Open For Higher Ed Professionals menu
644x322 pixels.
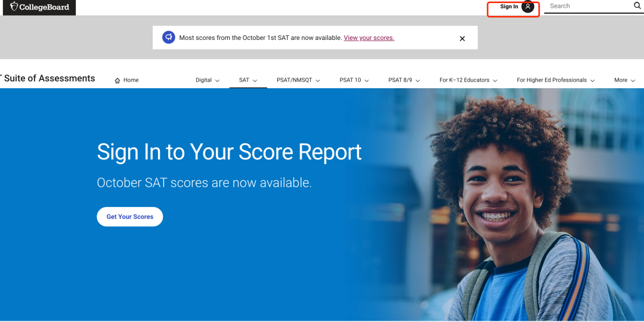point(552,80)
